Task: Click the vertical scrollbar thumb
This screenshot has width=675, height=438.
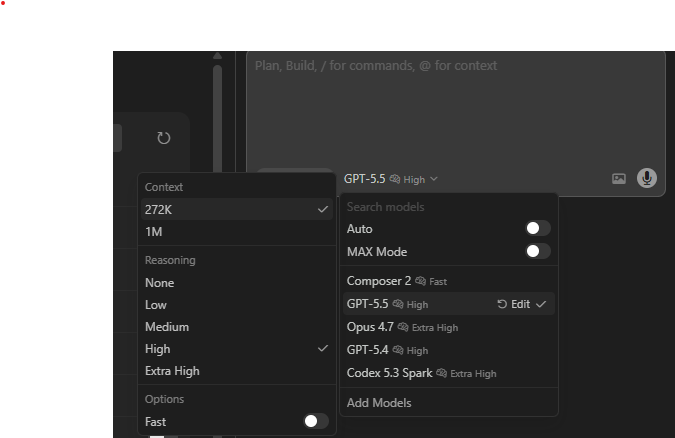Action: (x=217, y=118)
